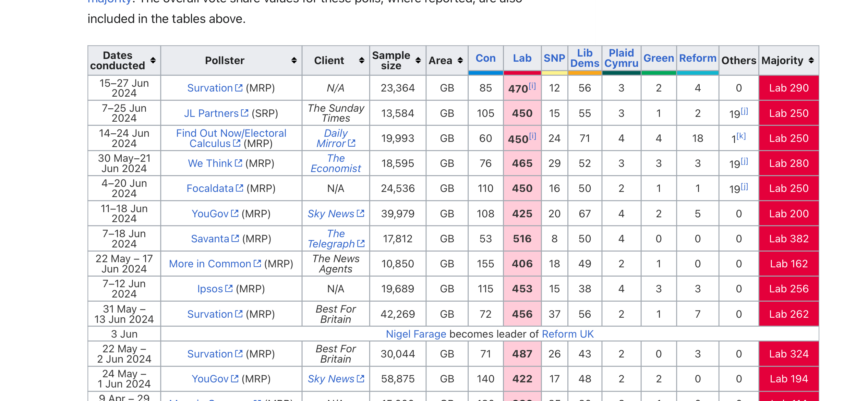Select the 'Lab 290' majority cell
This screenshot has width=868, height=401.
pyautogui.click(x=789, y=88)
